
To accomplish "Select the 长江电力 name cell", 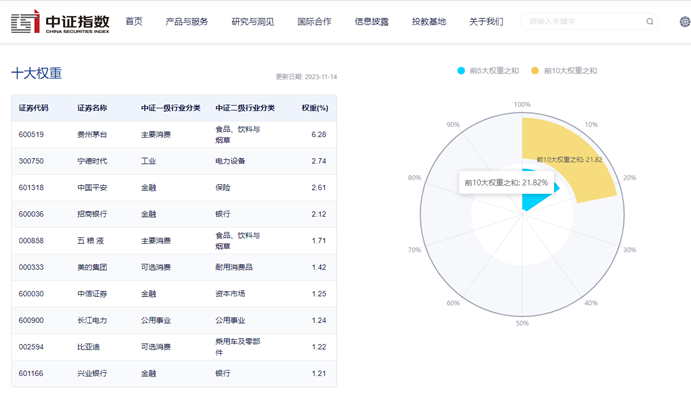I will (x=92, y=320).
